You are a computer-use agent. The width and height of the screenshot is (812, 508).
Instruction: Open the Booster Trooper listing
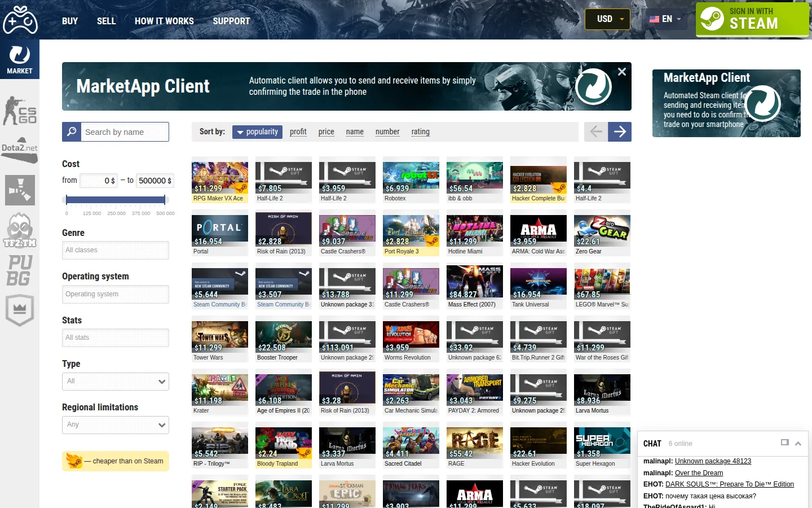point(284,339)
